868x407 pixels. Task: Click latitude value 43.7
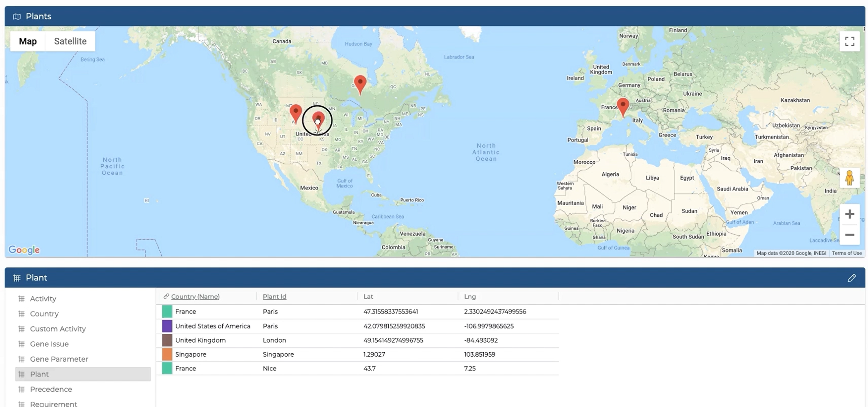click(x=369, y=368)
